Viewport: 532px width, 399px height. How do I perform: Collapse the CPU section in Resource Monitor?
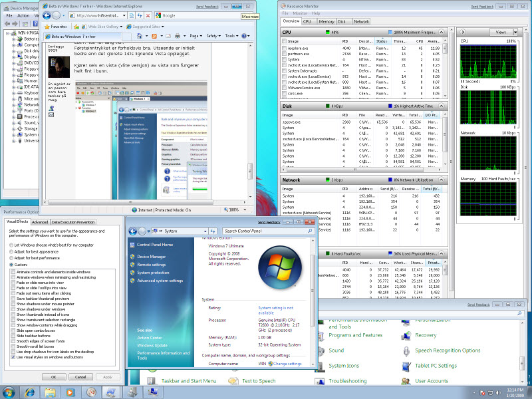pos(441,32)
